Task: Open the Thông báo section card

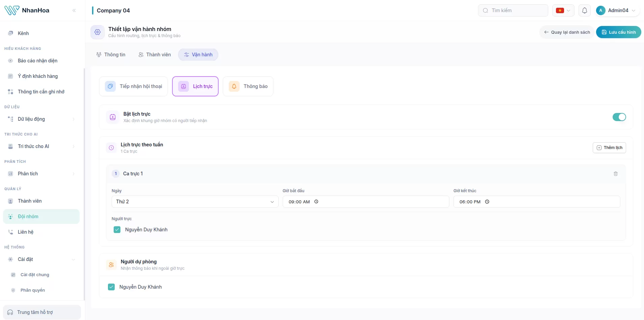Action: [x=248, y=86]
